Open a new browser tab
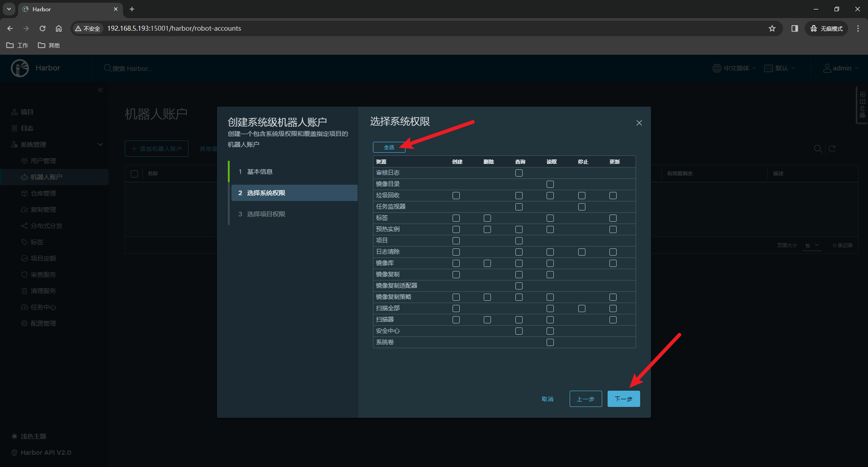 coord(132,9)
